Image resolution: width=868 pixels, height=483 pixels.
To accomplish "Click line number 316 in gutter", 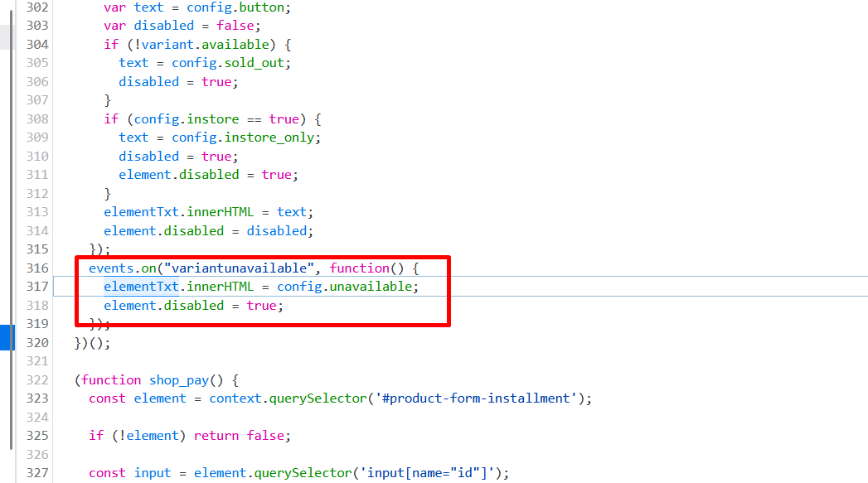I will (x=37, y=268).
